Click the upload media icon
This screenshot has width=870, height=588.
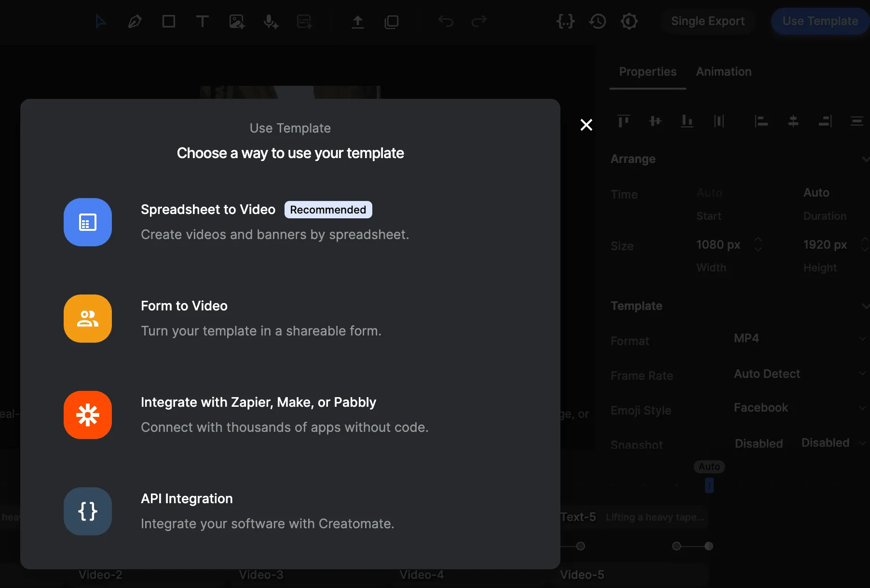[x=358, y=21]
